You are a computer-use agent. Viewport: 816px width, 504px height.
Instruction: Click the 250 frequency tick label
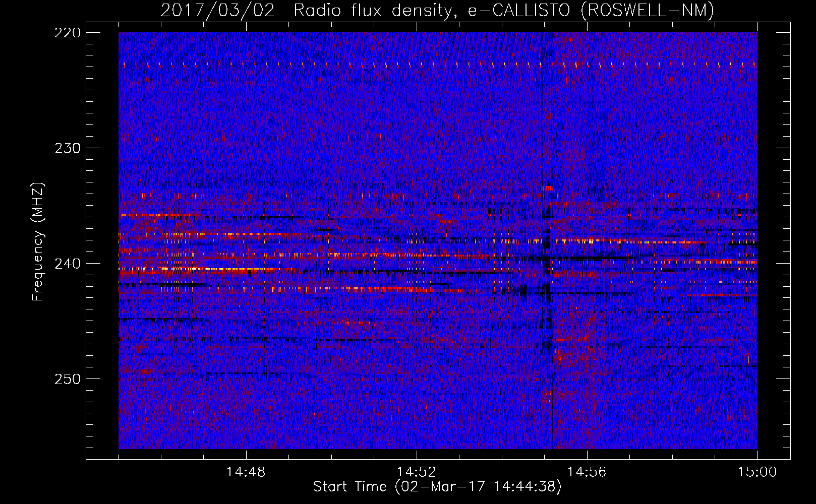tap(67, 379)
